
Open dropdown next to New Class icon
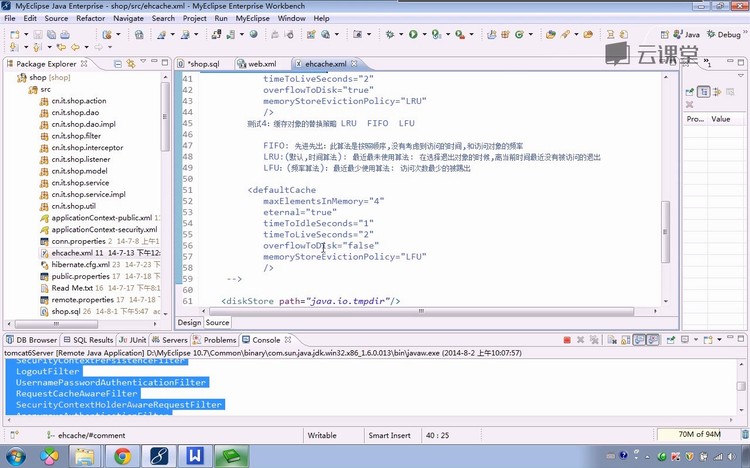[530, 34]
